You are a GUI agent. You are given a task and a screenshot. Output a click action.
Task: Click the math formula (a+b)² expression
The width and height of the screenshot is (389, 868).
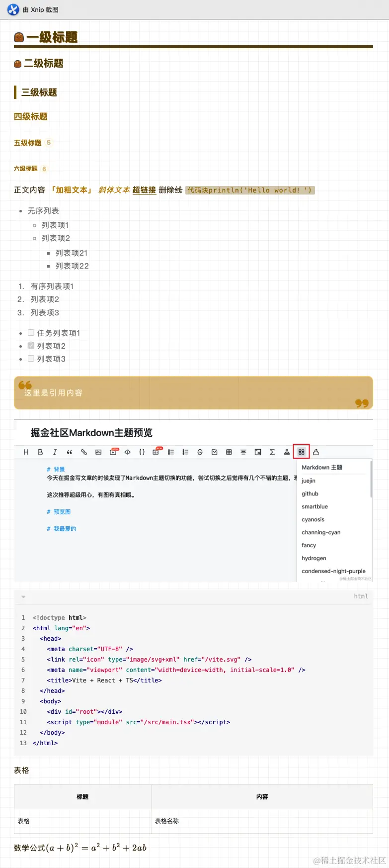pyautogui.click(x=96, y=848)
